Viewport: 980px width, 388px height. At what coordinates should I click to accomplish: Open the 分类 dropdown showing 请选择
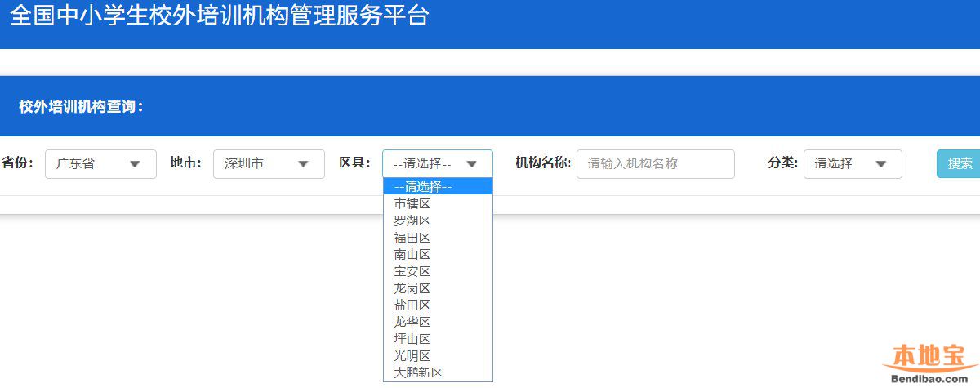click(853, 164)
